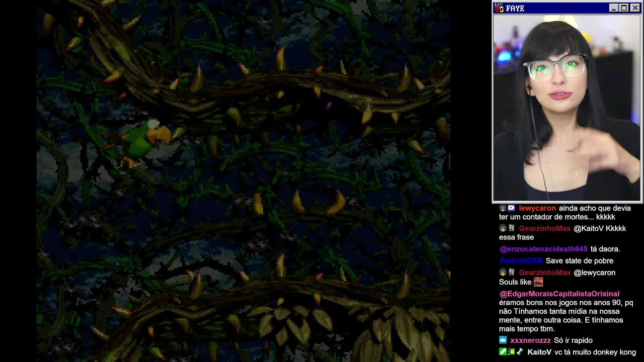Image resolution: width=644 pixels, height=362 pixels.
Task: Open the @EdgarMoraisCapitalistaOrixinal username
Action: [x=559, y=294]
